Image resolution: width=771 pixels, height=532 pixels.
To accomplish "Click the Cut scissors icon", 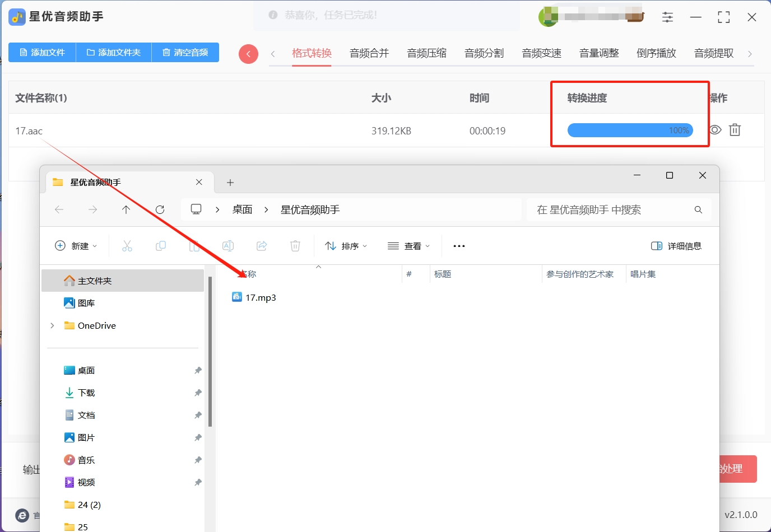I will pyautogui.click(x=127, y=246).
